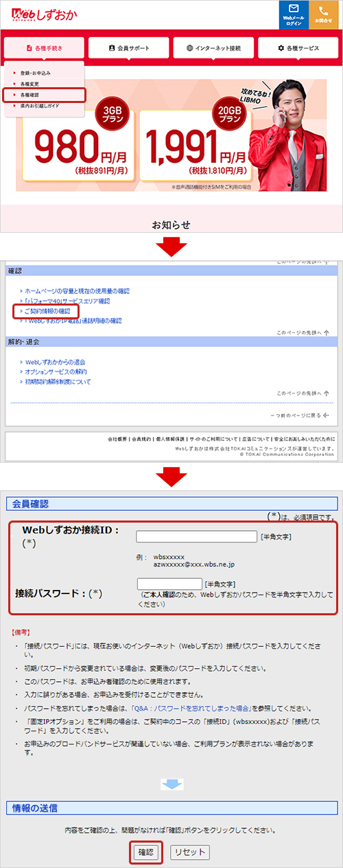
Task: Click the 会員確認 section heading
Action: click(171, 503)
